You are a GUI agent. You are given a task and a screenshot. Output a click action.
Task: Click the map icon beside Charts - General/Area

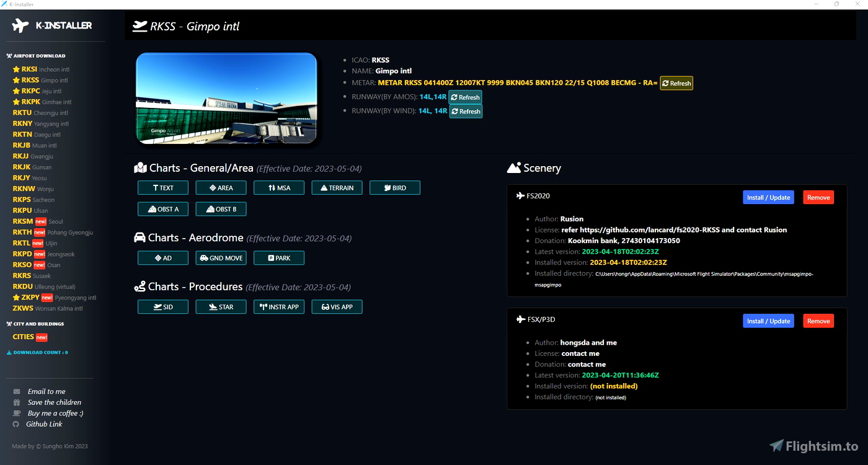(x=139, y=168)
